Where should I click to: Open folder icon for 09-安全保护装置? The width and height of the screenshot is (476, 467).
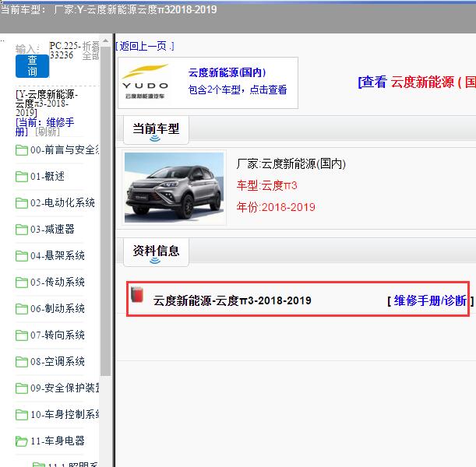point(22,388)
